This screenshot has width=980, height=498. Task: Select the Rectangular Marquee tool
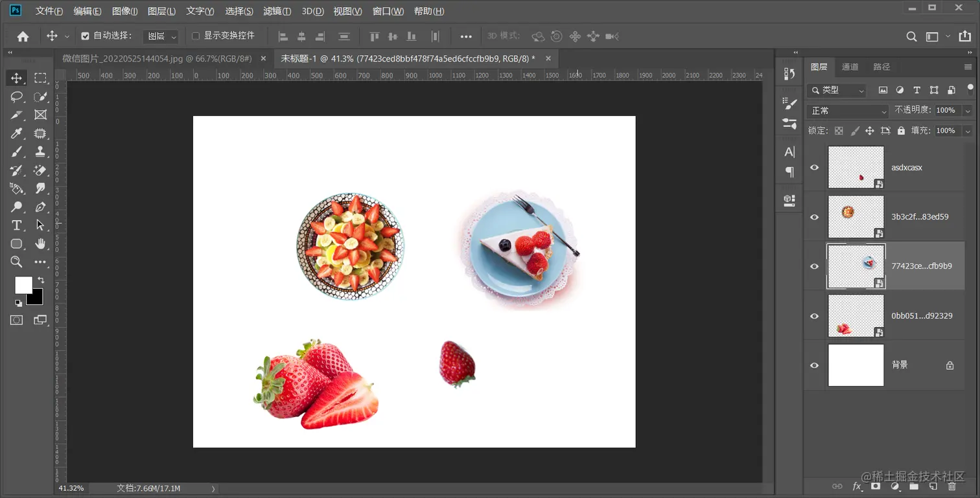40,78
